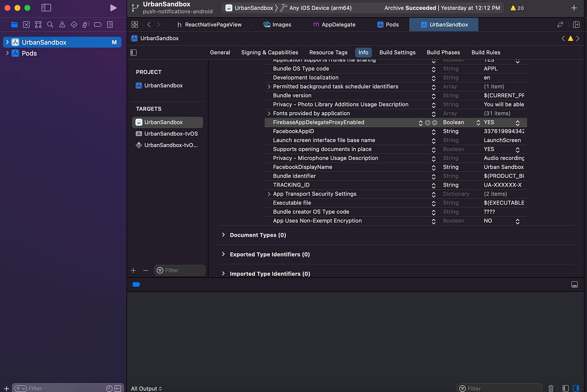Change App Uses Non-Exempt Encryption value
Image resolution: width=587 pixels, height=392 pixels.
click(517, 221)
